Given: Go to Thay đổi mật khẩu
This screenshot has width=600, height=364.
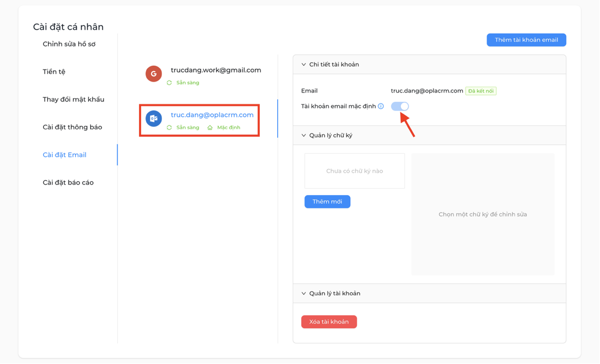Looking at the screenshot, I should pos(74,100).
